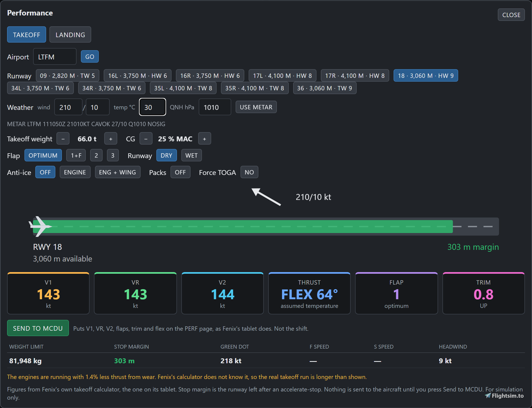Pick runway 34R · 3,750 M
The image size is (532, 408).
(x=112, y=88)
